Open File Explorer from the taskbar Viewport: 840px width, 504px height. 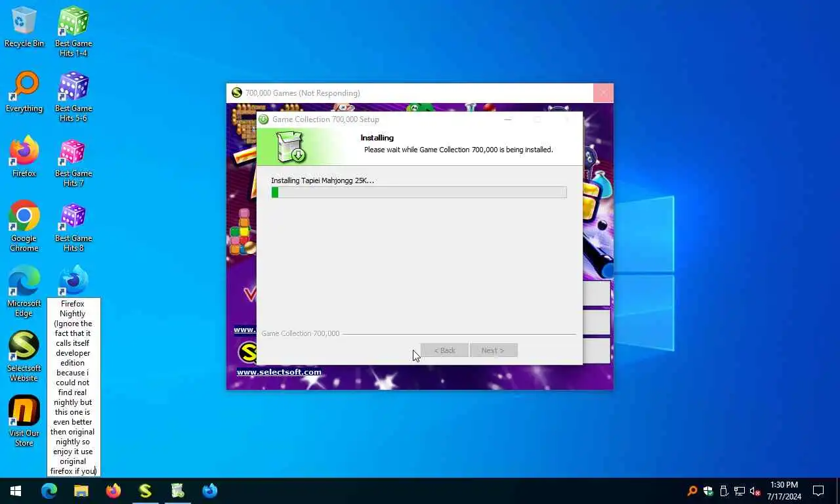(x=81, y=491)
